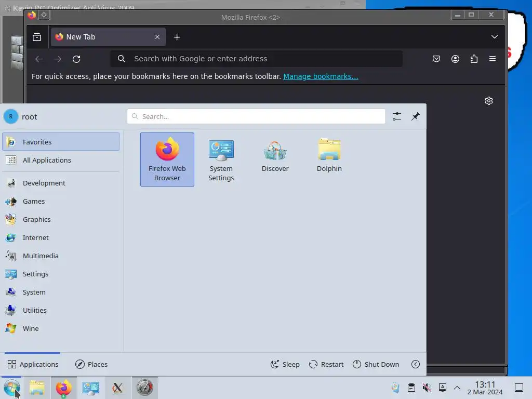
Task: Open the Settings category
Action: click(61, 274)
